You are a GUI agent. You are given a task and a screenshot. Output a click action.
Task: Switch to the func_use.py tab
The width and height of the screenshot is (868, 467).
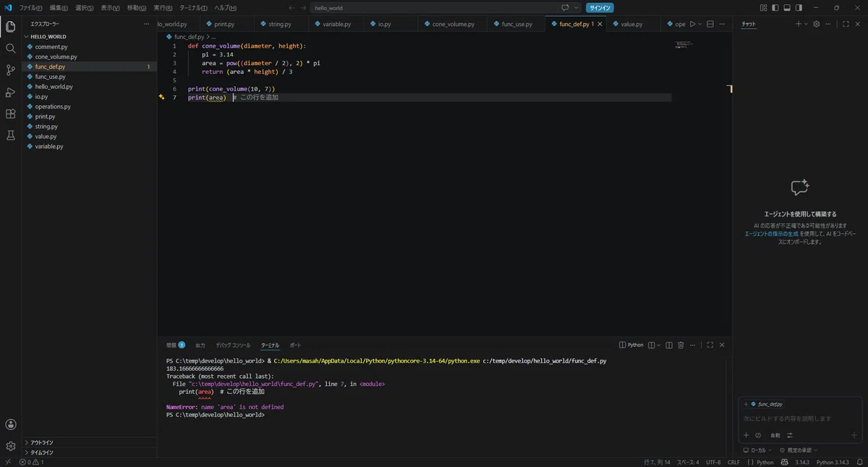[517, 24]
